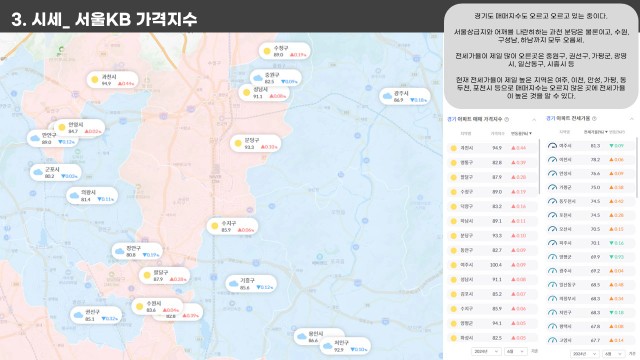Select the 89.0 marker with red +0.19% change
640x360 pixels.
pyautogui.click(x=284, y=51)
